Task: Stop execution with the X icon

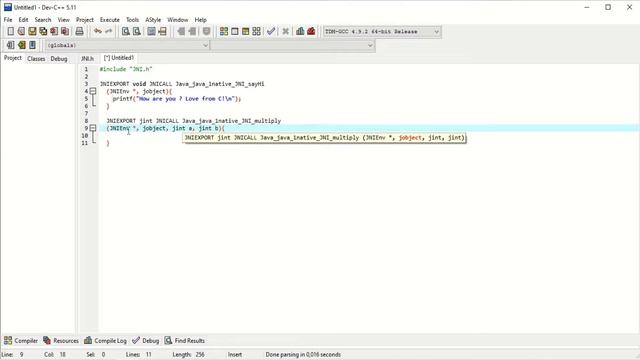Action: tap(285, 31)
